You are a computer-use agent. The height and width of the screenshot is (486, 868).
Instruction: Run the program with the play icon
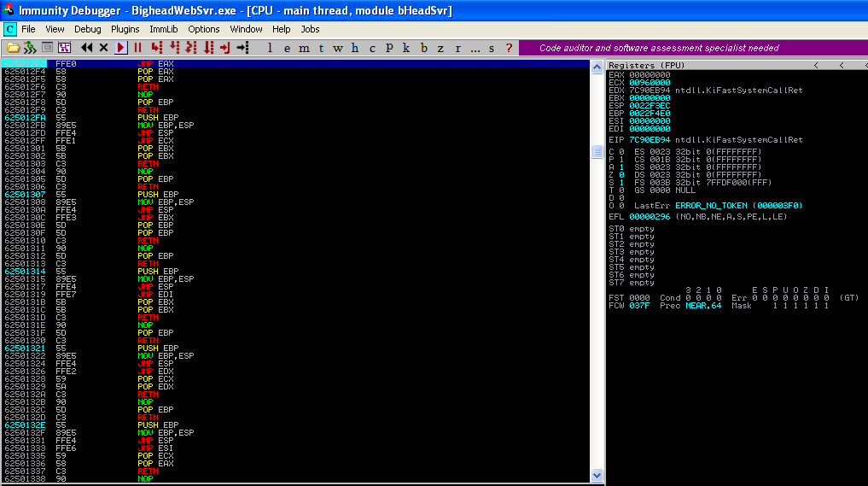120,48
